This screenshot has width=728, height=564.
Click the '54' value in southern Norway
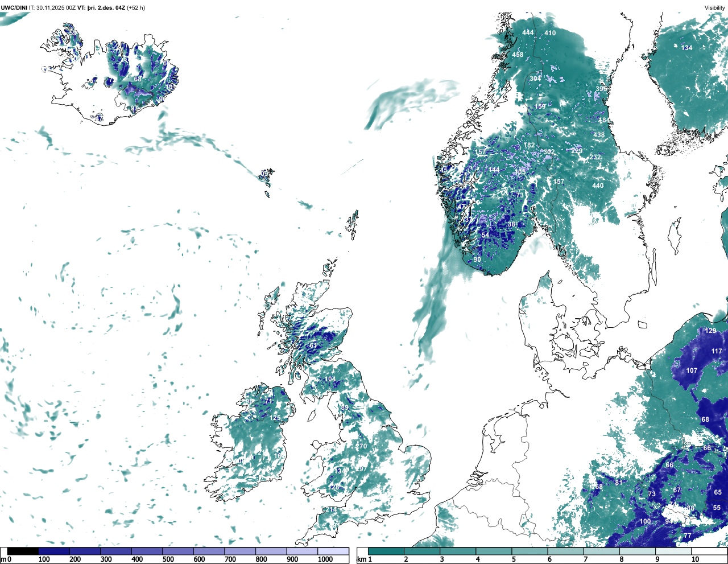[485, 235]
